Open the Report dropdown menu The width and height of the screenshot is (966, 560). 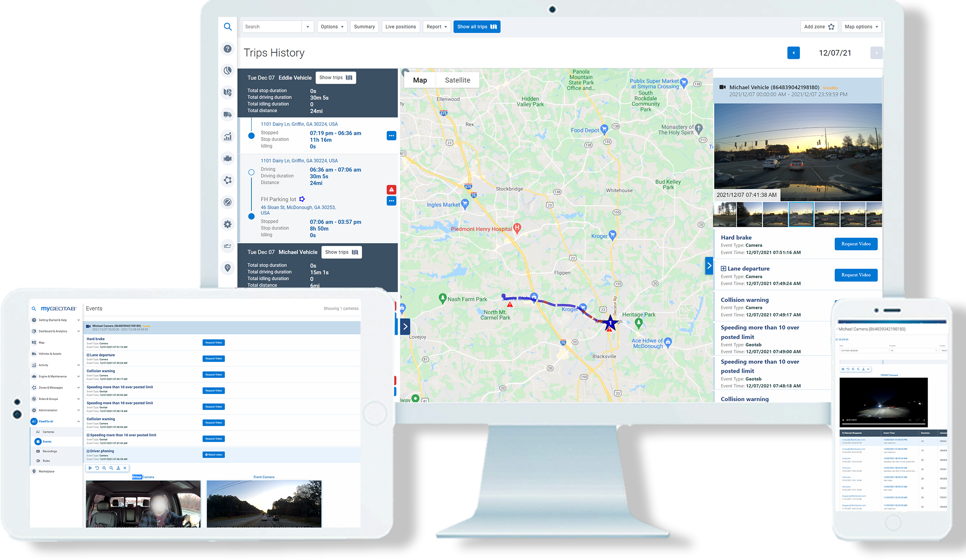pyautogui.click(x=436, y=27)
